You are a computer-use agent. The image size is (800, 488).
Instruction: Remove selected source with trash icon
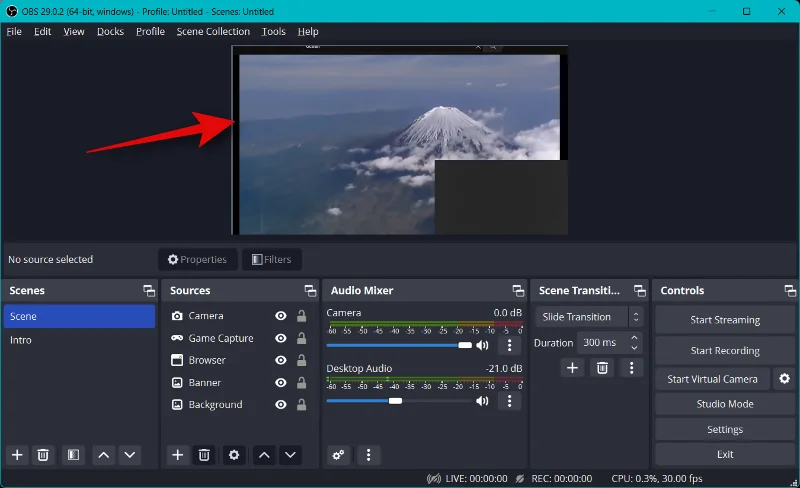(x=204, y=455)
